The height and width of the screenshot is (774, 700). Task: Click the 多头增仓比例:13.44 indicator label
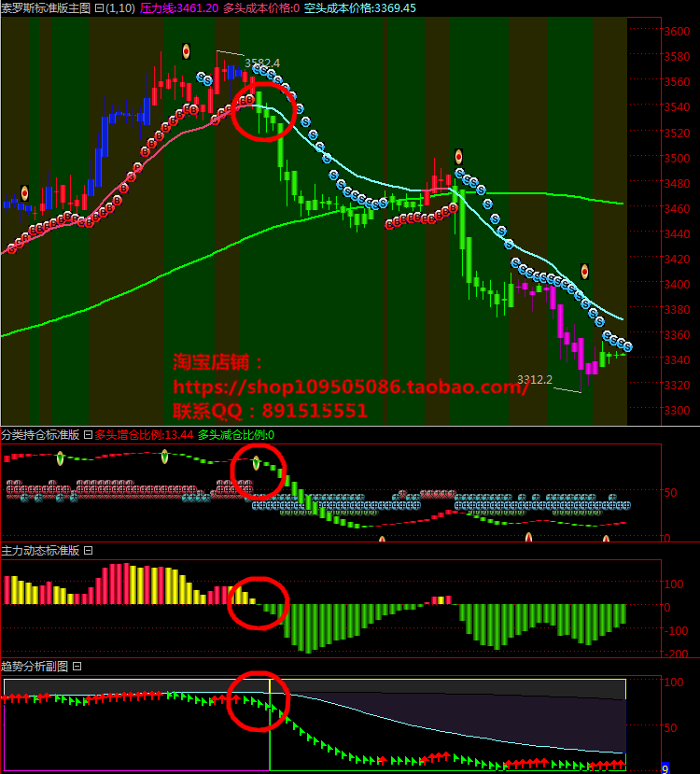(144, 435)
